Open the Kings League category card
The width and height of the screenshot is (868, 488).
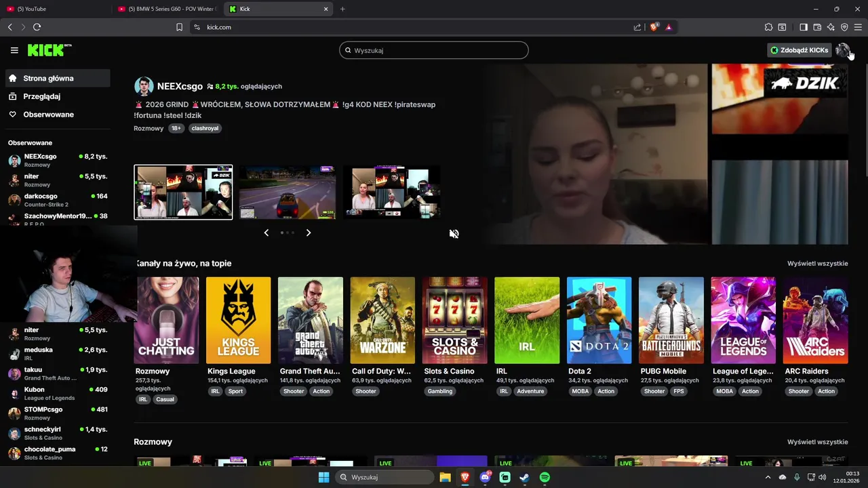point(238,321)
